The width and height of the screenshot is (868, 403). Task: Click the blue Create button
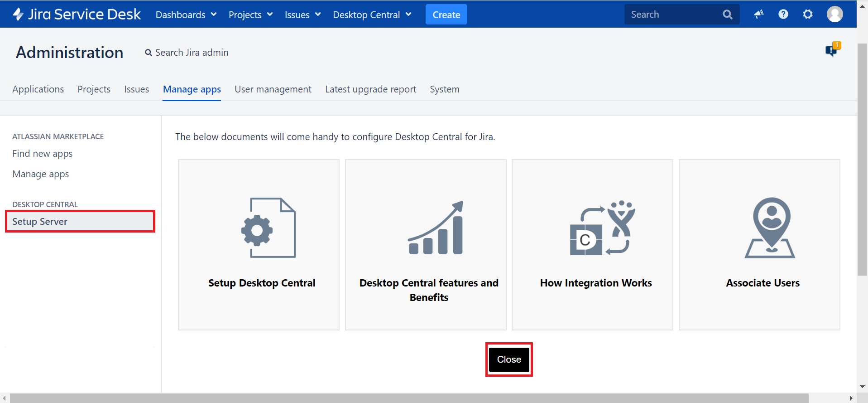point(446,15)
